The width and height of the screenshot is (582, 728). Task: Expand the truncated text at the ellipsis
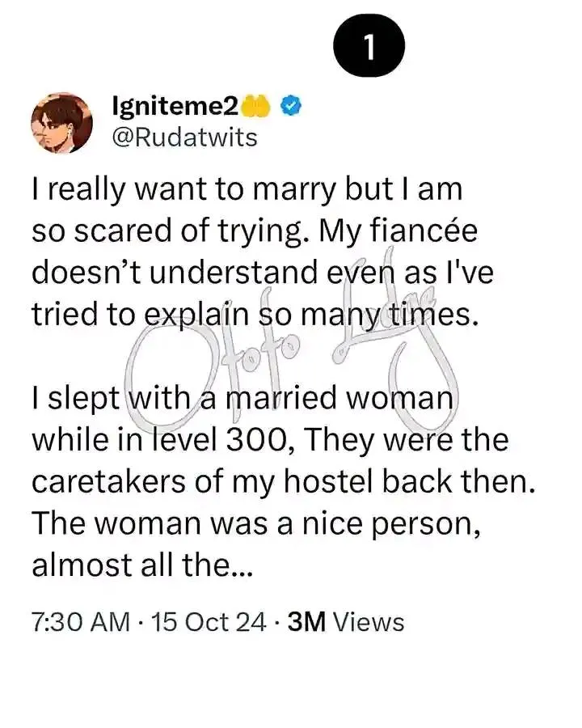(x=242, y=566)
